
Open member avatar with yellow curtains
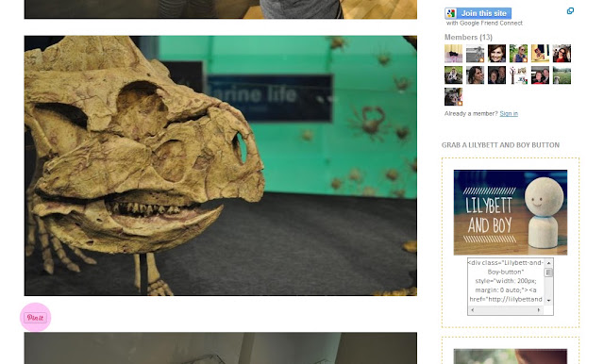pyautogui.click(x=453, y=54)
